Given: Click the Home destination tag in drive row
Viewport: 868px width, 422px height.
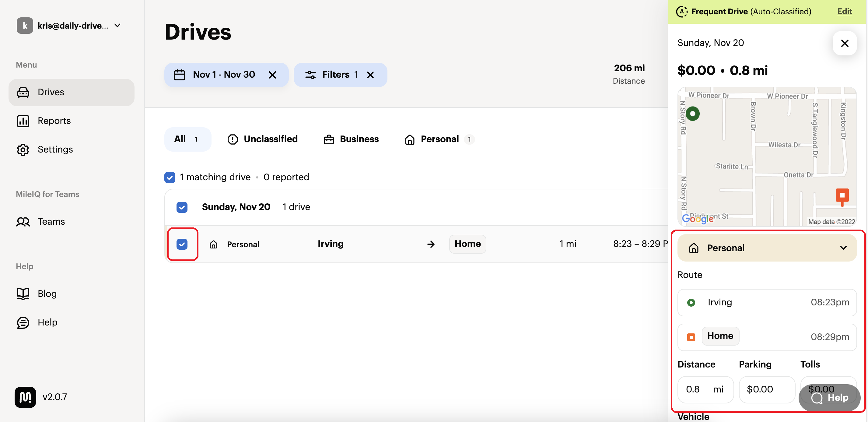Looking at the screenshot, I should pyautogui.click(x=467, y=244).
